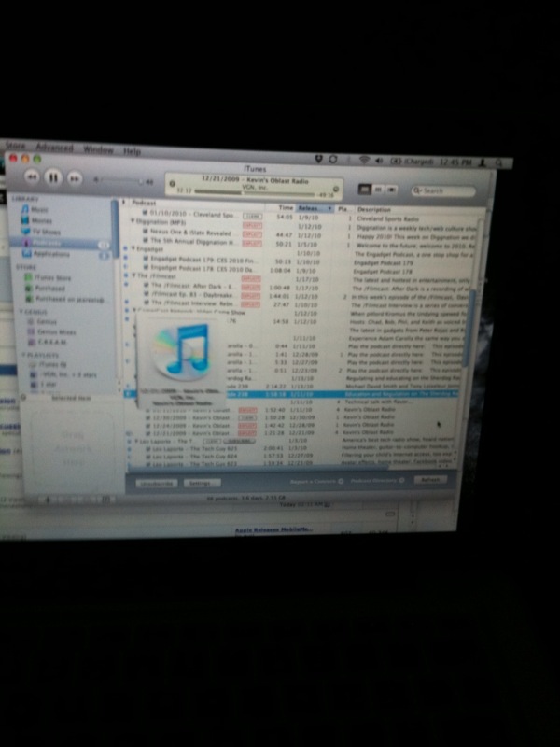
Task: Open Music in the Library sidebar
Action: point(34,209)
